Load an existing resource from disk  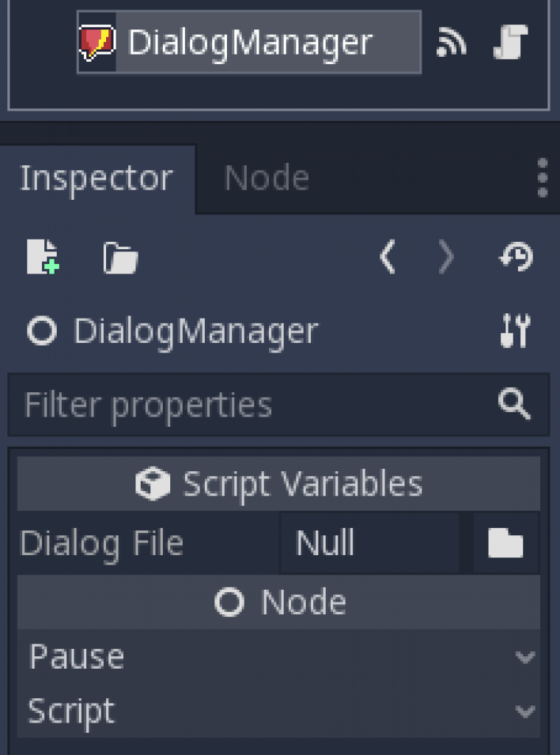120,257
